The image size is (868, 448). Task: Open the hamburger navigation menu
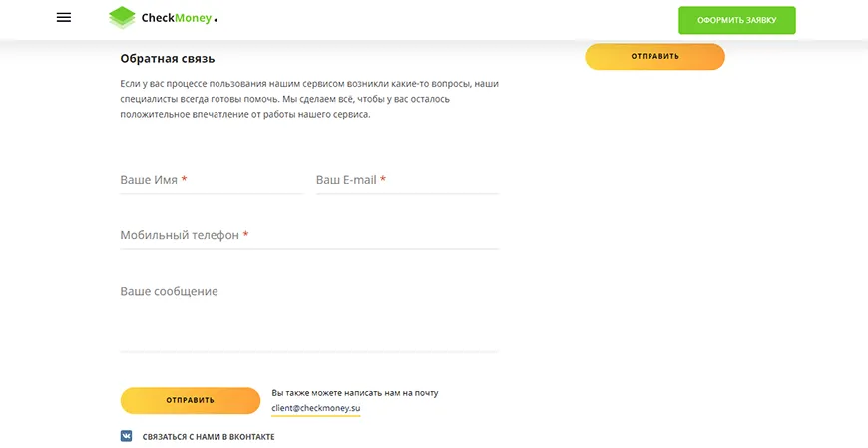(x=64, y=18)
